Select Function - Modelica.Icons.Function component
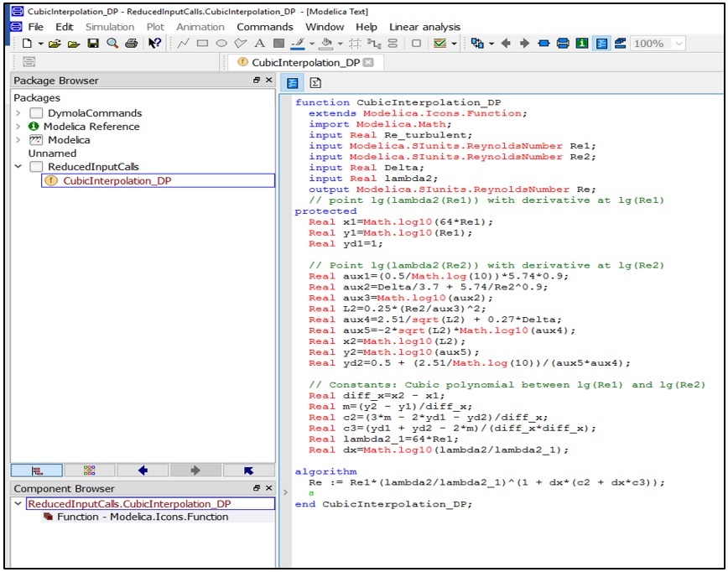 143,517
